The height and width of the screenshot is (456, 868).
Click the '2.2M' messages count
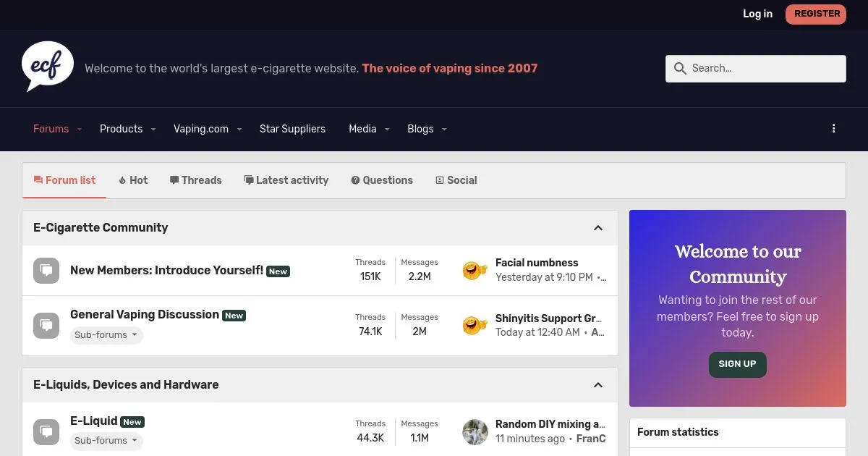pos(420,276)
